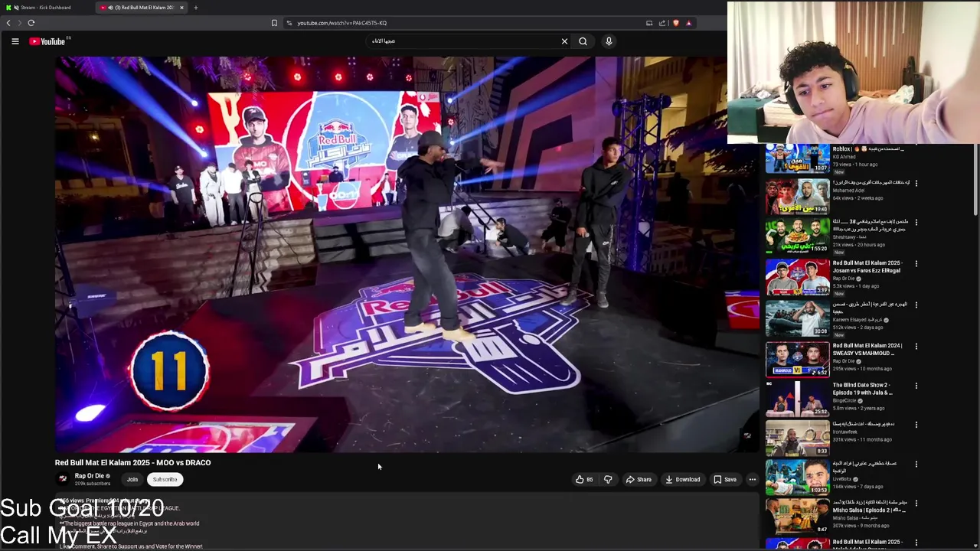980x551 pixels.
Task: Open options menu for Josam vs Fares video
Action: pyautogui.click(x=916, y=263)
